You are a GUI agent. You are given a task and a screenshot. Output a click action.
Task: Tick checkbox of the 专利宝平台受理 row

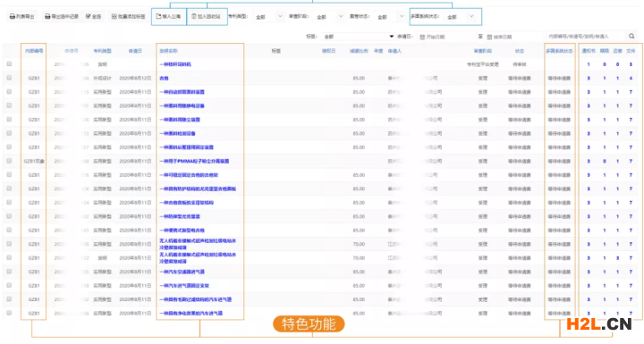(9, 64)
